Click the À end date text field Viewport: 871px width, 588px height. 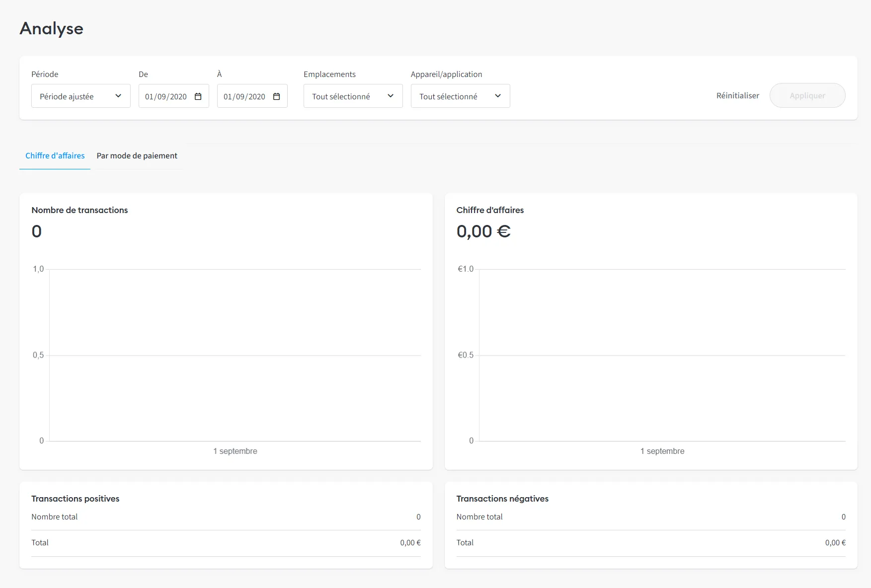[x=244, y=96]
